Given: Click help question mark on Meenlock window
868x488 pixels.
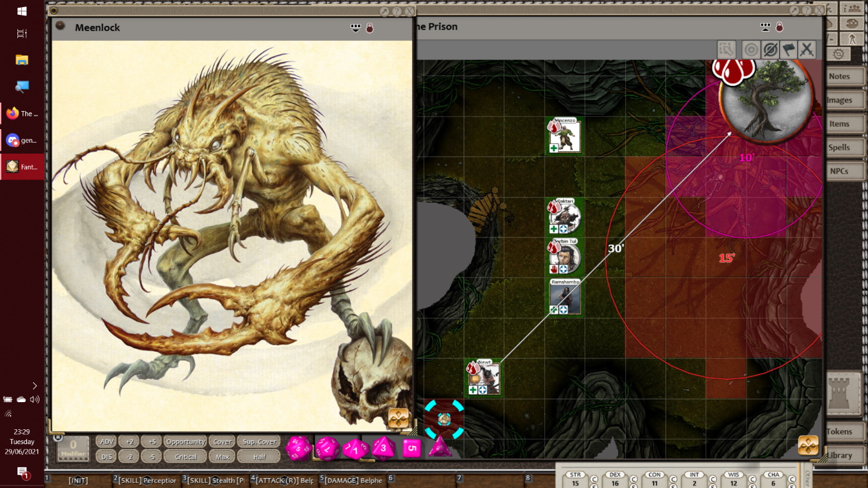Looking at the screenshot, I should click(x=397, y=11).
